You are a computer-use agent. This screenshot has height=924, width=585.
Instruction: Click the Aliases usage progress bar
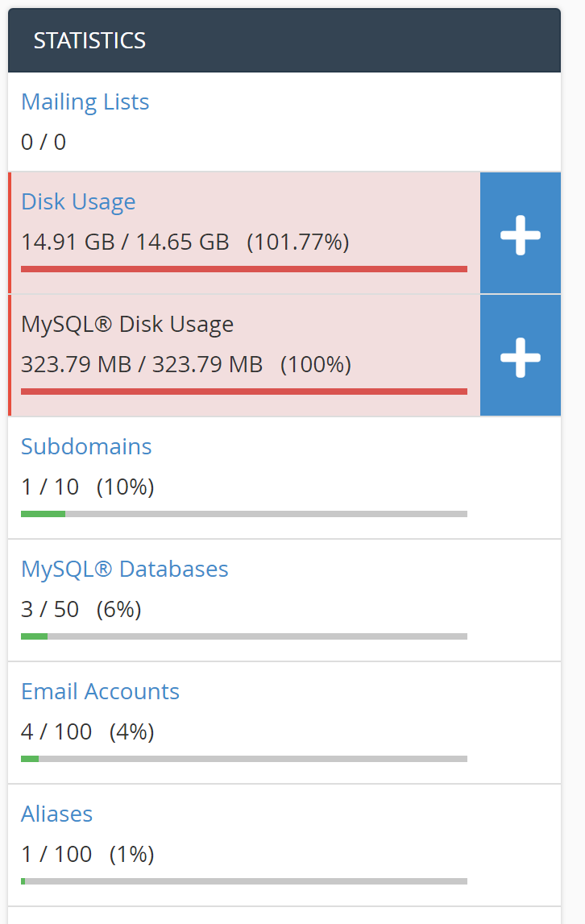coord(243,881)
